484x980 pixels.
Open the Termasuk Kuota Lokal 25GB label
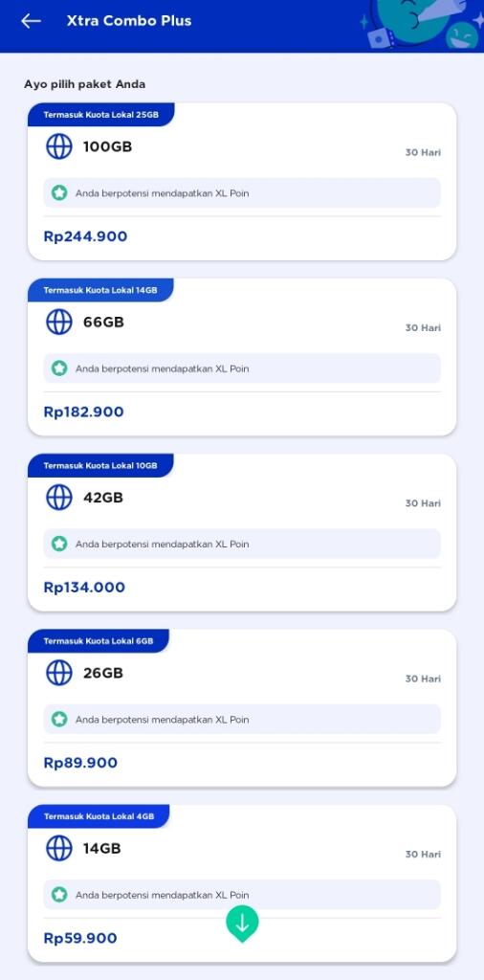100,115
